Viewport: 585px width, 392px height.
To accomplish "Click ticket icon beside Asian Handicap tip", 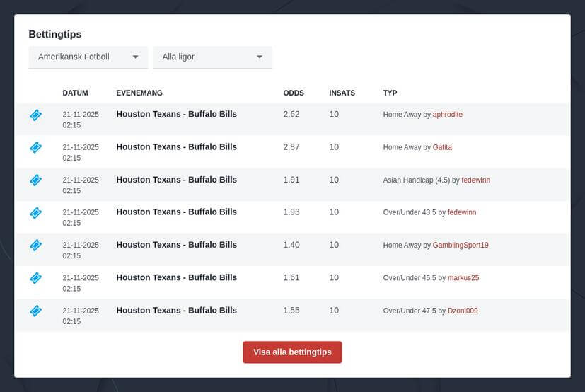I will [35, 180].
